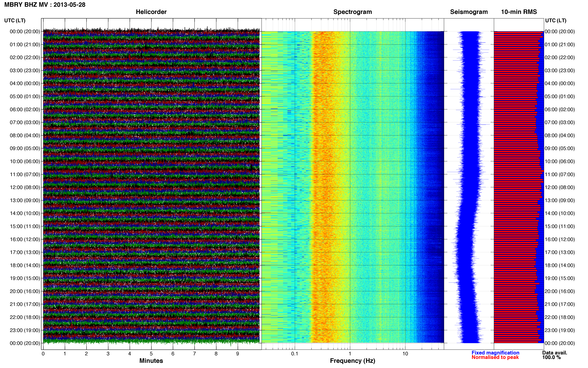Viewport: 588px width, 368px height.
Task: Click "20:00 (16:00)" label beside the helicorder
Action: 25,291
